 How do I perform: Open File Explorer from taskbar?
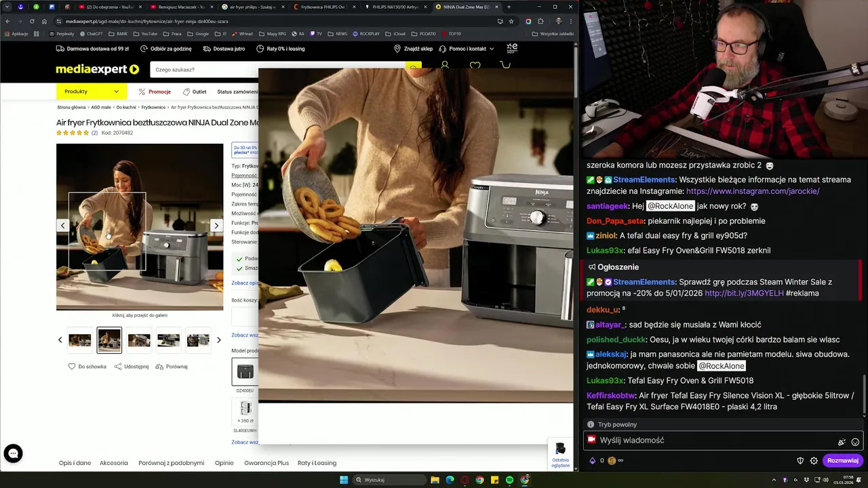tap(435, 480)
